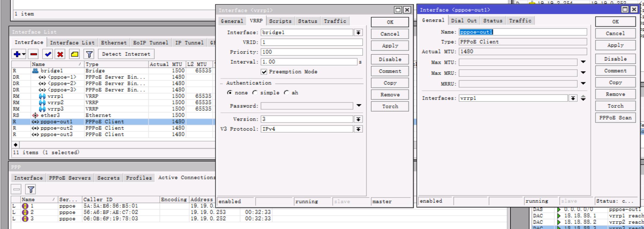Screen dimensions: 644x229
Task: Click the blue plus Add interface icon
Action: tap(17, 54)
